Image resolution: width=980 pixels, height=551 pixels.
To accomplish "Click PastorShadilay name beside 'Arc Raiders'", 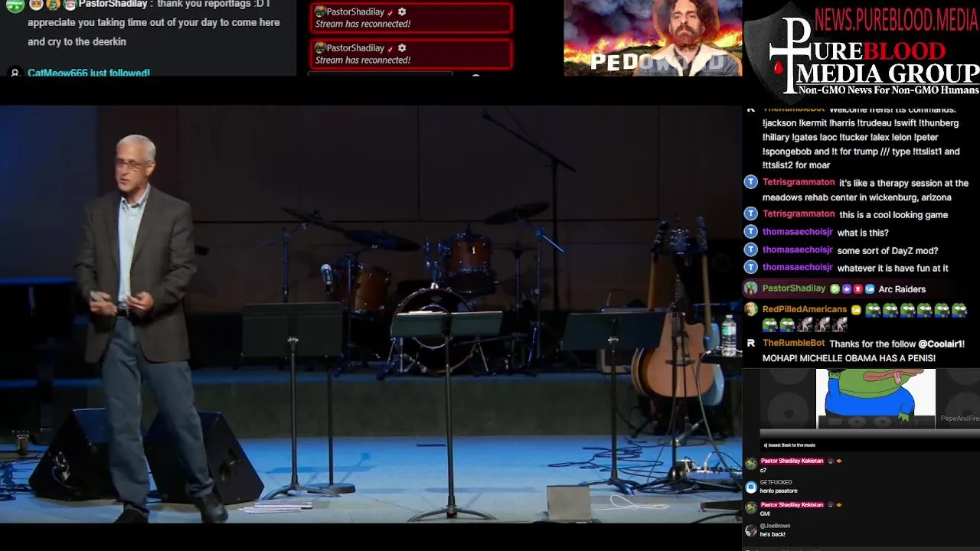I will [794, 288].
